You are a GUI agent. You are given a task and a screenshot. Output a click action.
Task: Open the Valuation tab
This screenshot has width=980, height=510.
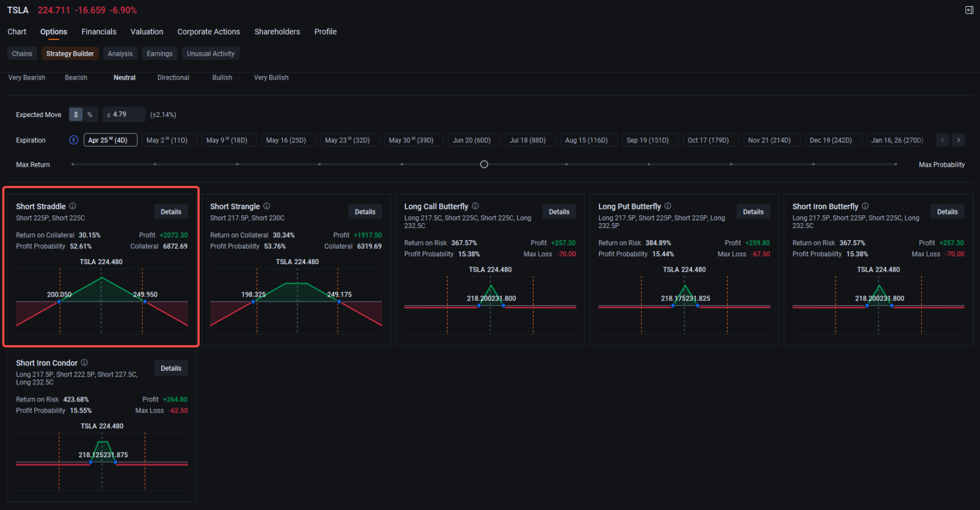147,32
